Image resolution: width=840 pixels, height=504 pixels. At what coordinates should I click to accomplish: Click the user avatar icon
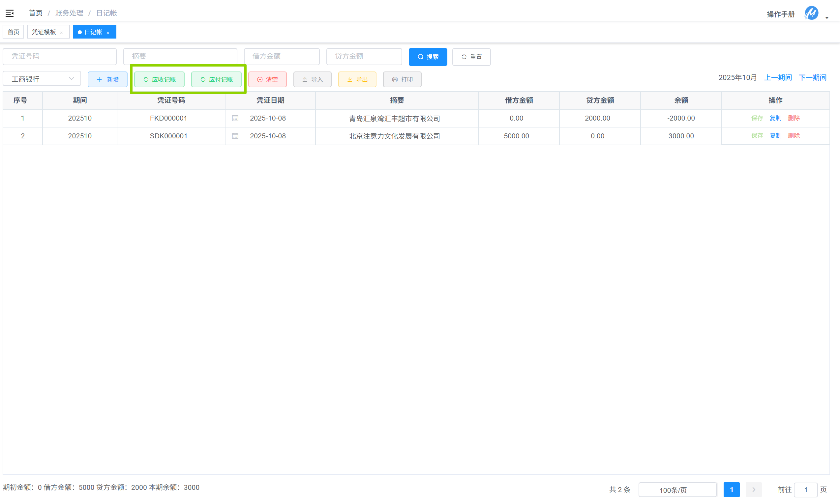811,13
